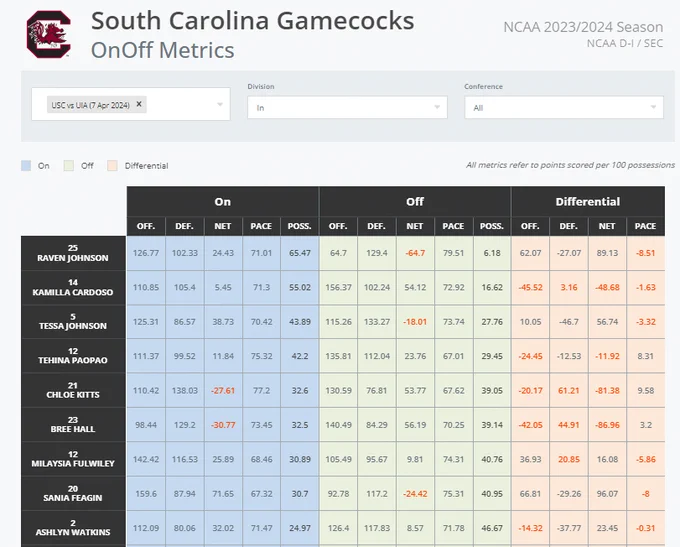Click Ashlyn Watkins's On defense 80.06
680x547 pixels.
[x=184, y=528]
